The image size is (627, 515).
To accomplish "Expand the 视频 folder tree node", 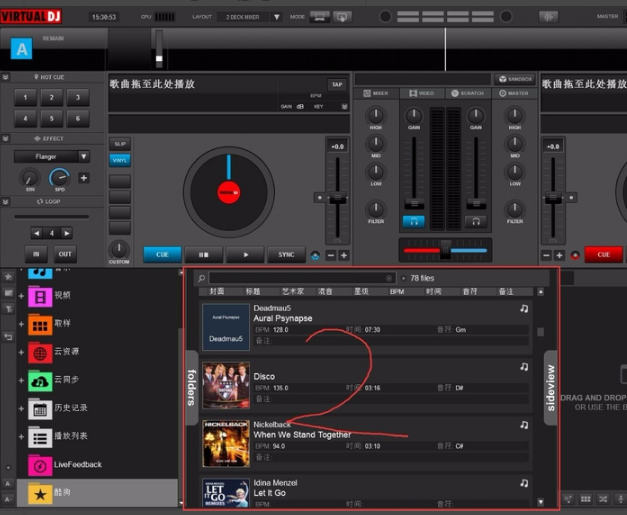I will click(21, 296).
